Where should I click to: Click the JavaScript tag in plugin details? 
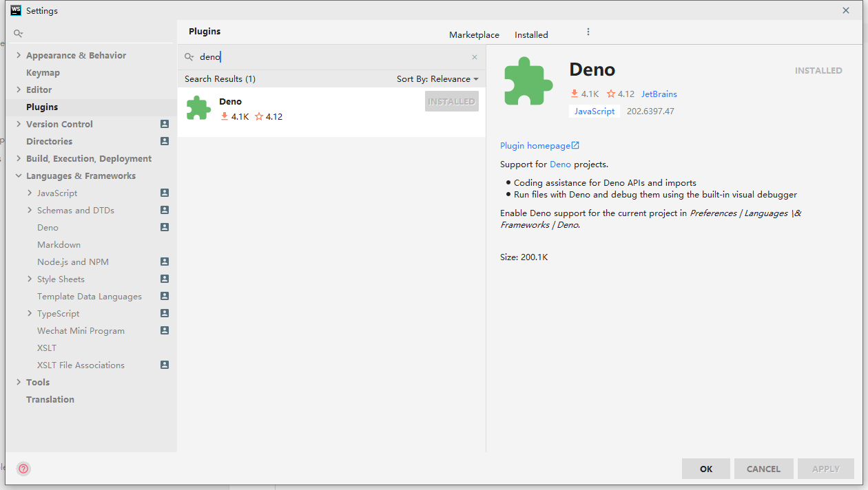[595, 111]
